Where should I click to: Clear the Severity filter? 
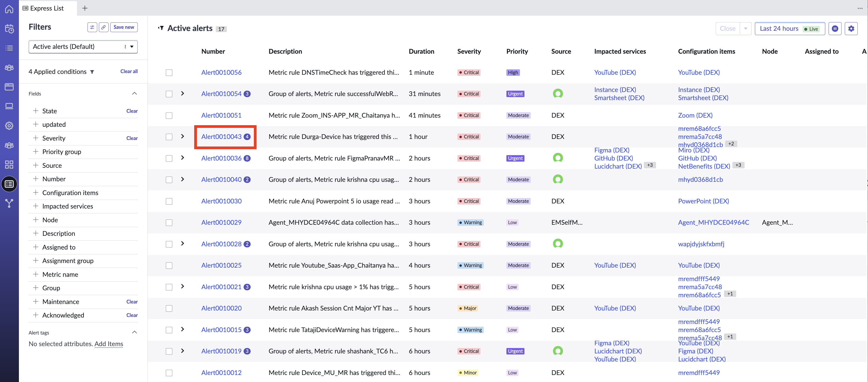click(x=132, y=138)
